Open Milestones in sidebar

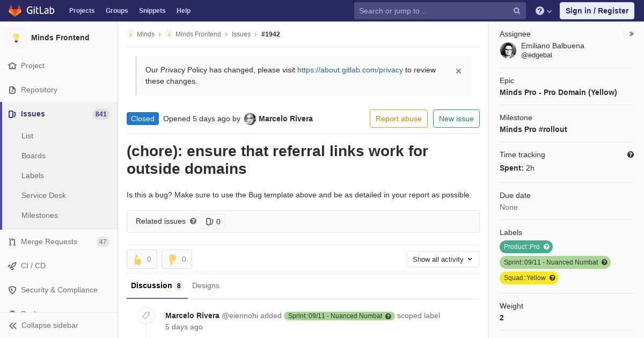click(x=40, y=215)
